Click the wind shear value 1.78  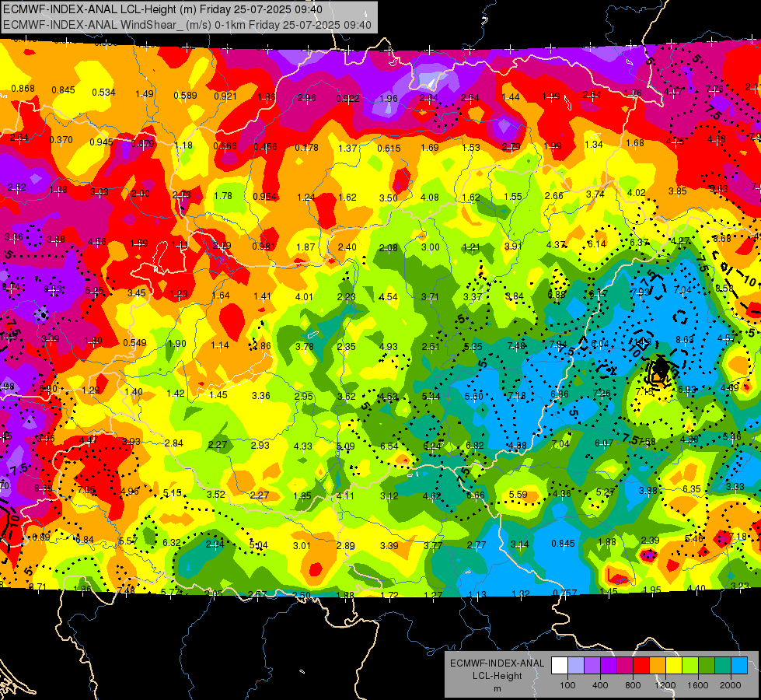pyautogui.click(x=223, y=196)
